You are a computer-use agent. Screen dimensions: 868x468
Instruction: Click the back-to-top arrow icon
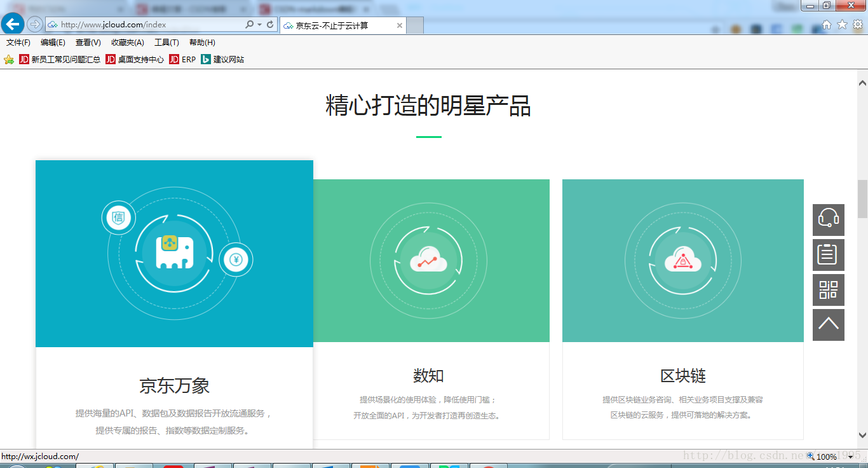click(x=829, y=325)
